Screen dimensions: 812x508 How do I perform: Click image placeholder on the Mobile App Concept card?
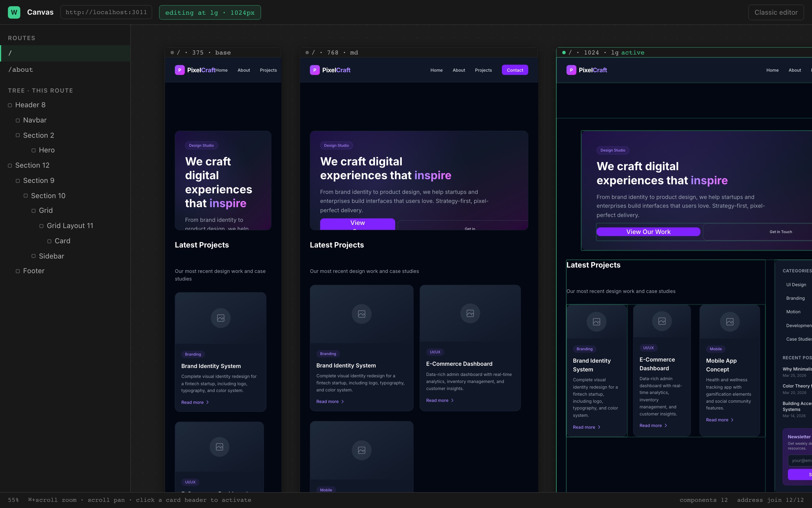pos(729,321)
